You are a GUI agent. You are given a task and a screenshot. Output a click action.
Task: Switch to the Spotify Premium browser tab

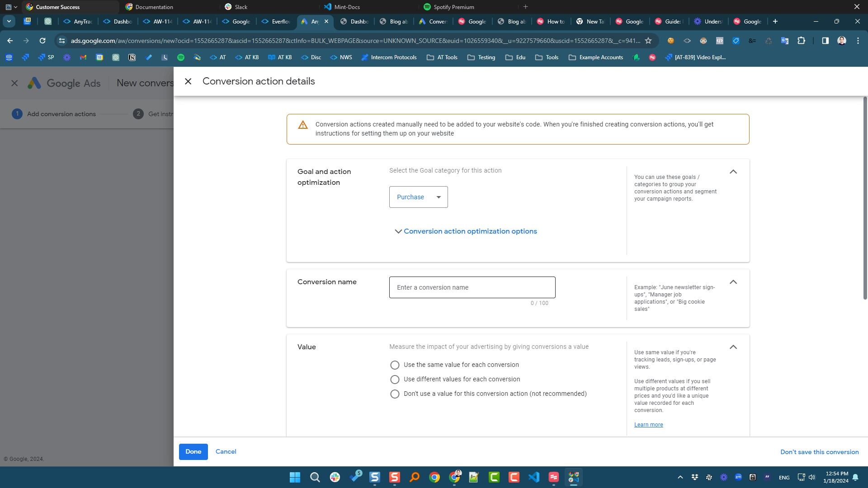coord(452,7)
